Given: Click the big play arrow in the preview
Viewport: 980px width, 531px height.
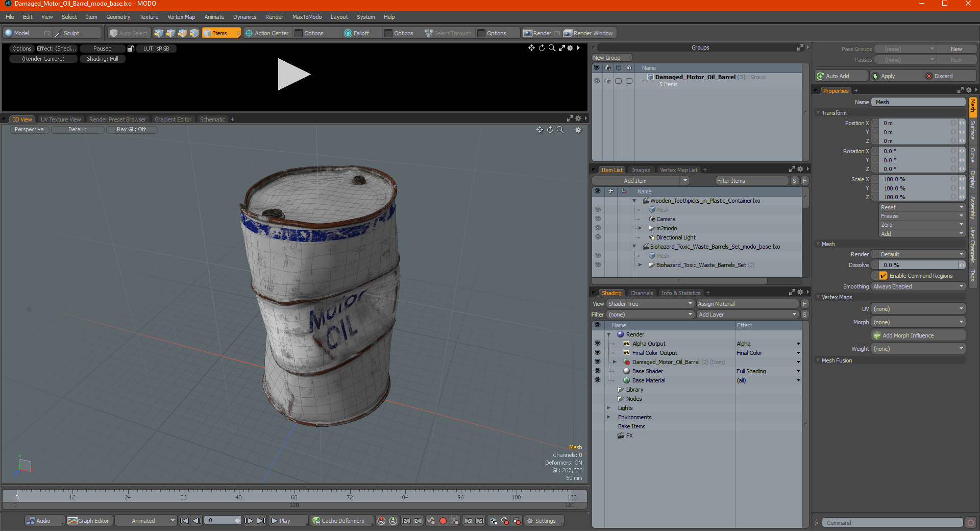Looking at the screenshot, I should pyautogui.click(x=293, y=75).
